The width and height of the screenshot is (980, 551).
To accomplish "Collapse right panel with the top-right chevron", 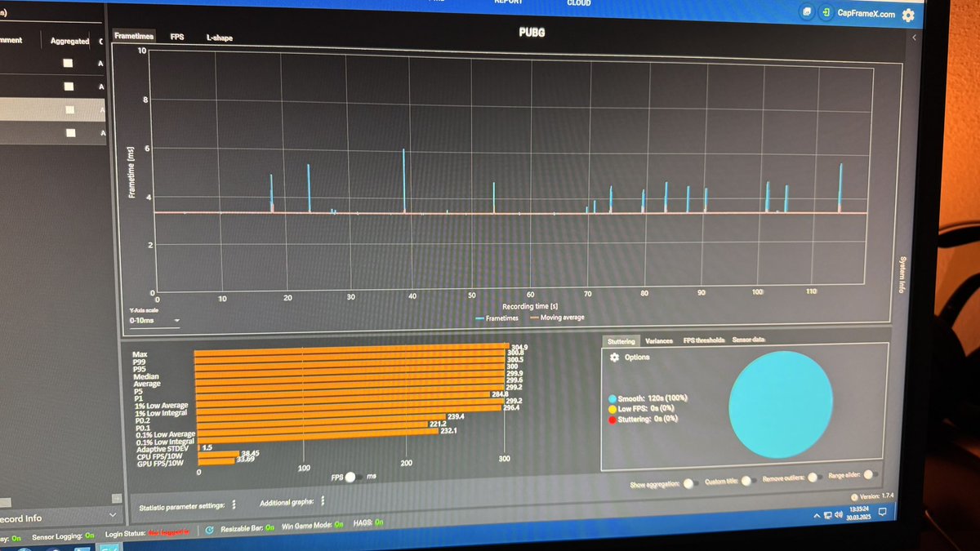I will pos(913,38).
